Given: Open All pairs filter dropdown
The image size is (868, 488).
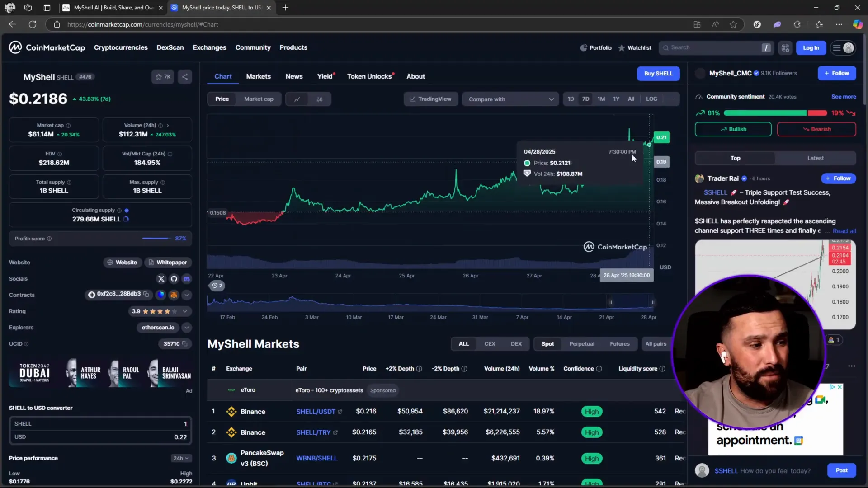Looking at the screenshot, I should click(656, 344).
